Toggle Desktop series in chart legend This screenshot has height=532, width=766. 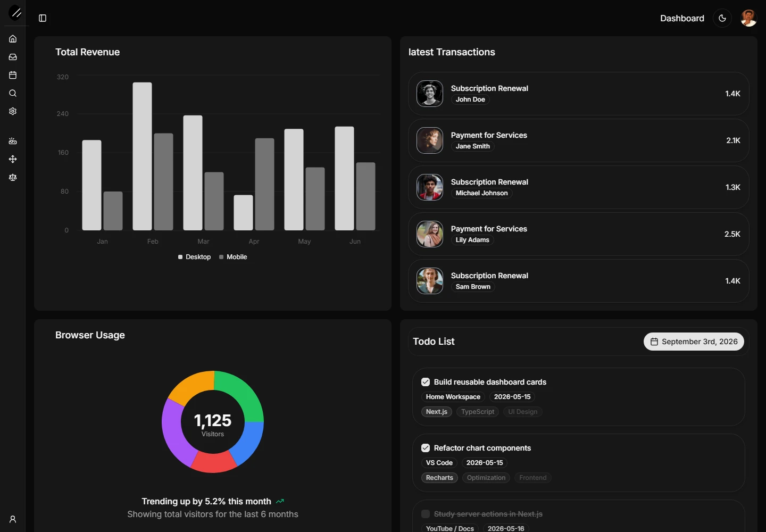[x=194, y=257]
